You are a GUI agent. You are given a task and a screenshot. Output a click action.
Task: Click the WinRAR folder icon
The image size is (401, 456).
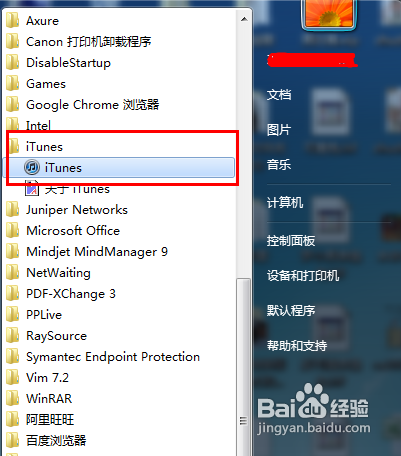(13, 398)
